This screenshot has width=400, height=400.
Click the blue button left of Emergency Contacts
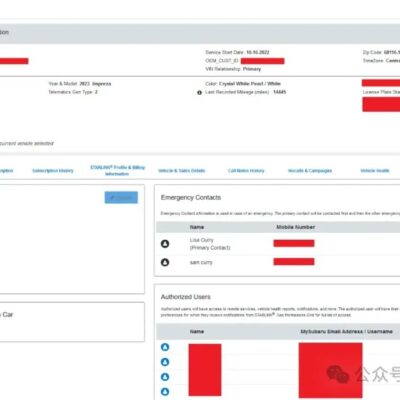click(121, 197)
